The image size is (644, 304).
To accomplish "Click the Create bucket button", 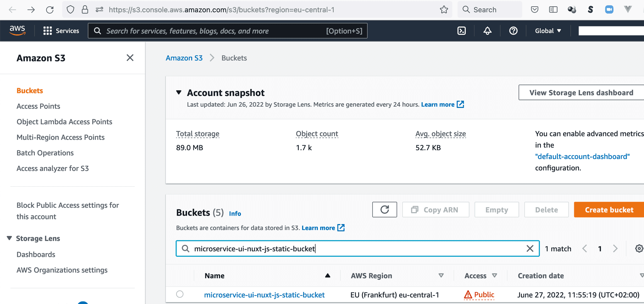I will [609, 210].
